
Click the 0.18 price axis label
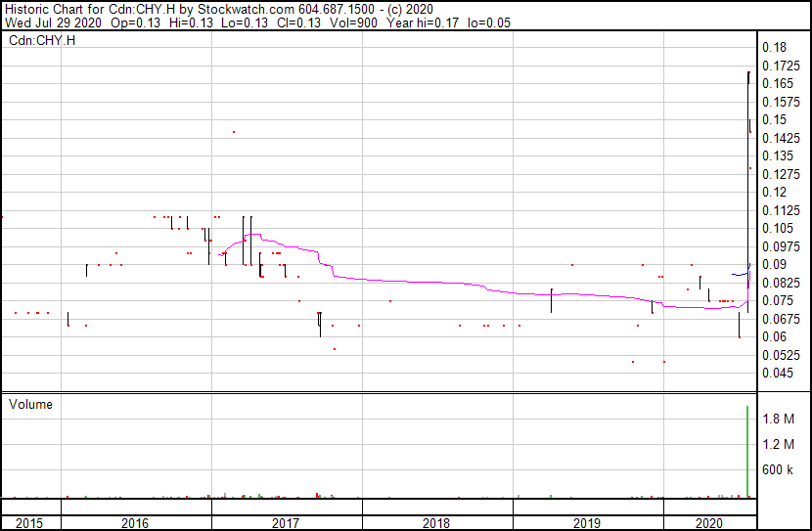pyautogui.click(x=774, y=47)
